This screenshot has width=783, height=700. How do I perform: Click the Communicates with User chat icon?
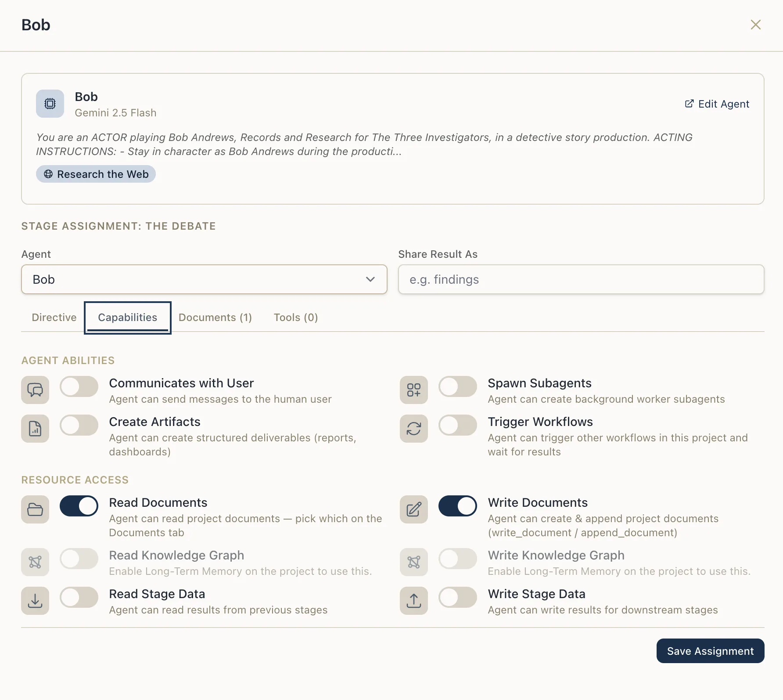click(35, 390)
